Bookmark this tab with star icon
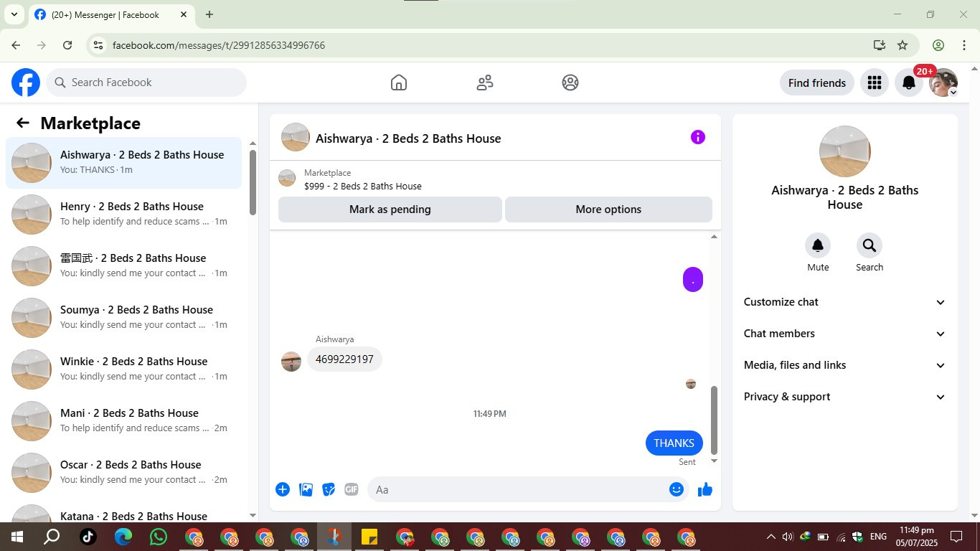Image resolution: width=980 pixels, height=551 pixels. point(903,45)
